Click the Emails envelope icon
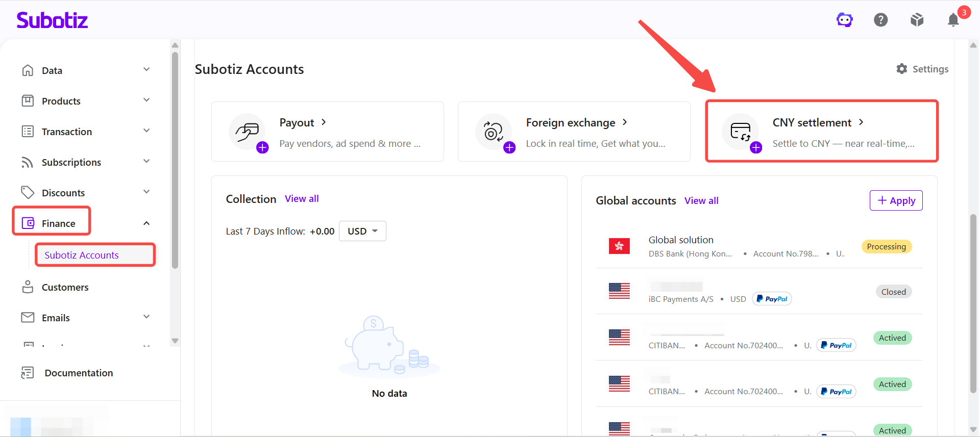 pyautogui.click(x=28, y=317)
